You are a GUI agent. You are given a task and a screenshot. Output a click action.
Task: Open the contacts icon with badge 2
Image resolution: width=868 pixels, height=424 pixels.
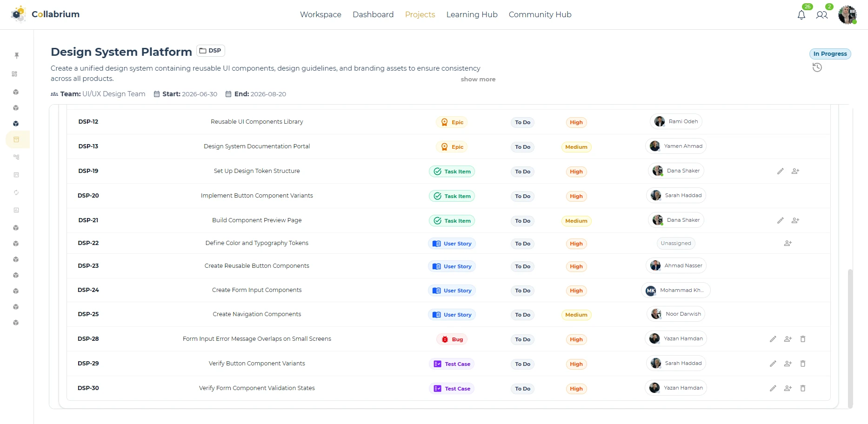tap(821, 15)
